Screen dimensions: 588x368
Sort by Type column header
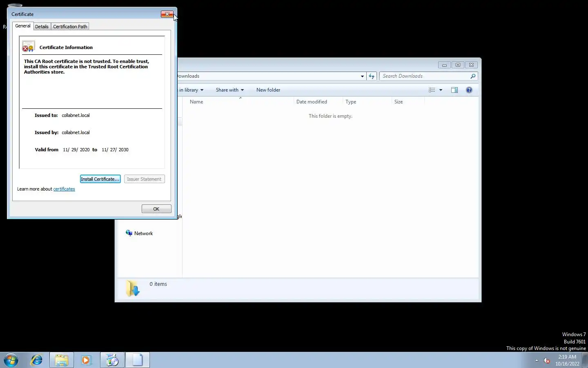click(x=367, y=102)
